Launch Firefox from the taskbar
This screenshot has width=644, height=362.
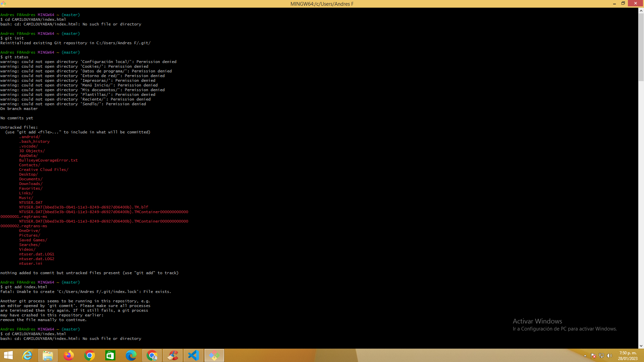point(69,355)
